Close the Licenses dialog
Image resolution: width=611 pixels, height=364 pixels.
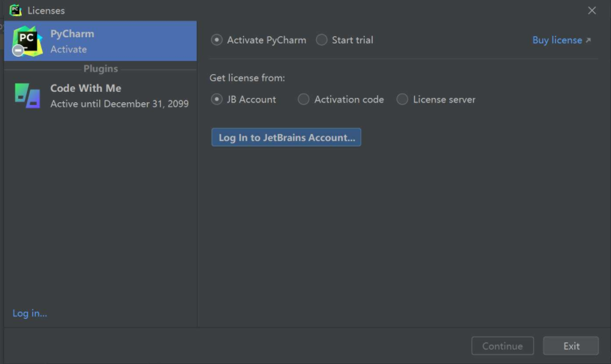[x=592, y=10]
